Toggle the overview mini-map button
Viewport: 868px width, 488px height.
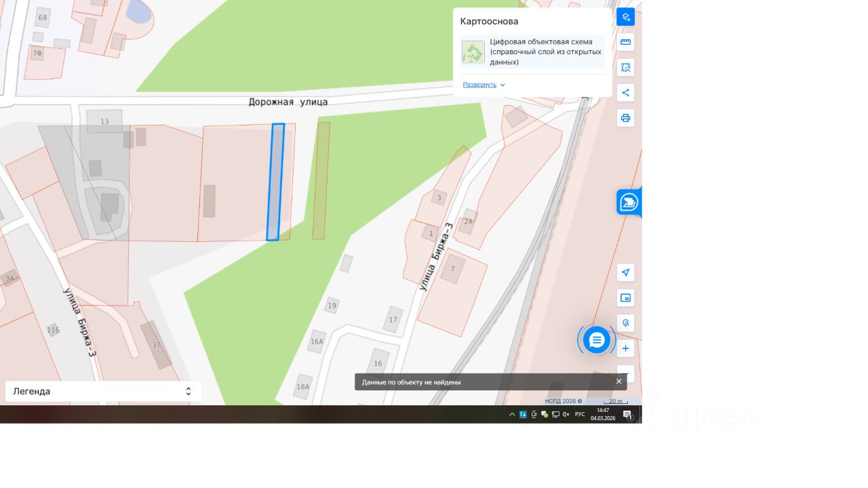pos(625,298)
